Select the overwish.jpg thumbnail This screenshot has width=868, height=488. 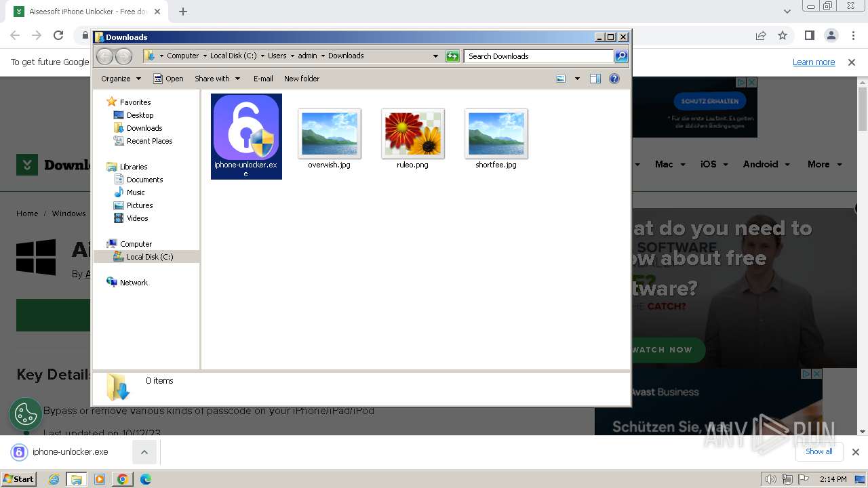tap(329, 134)
